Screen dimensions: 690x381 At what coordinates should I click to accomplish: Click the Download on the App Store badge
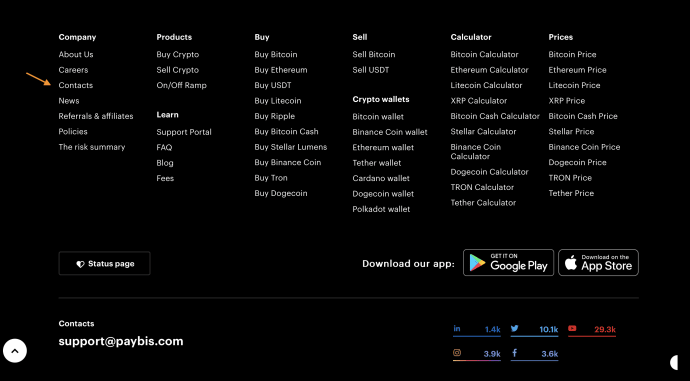[598, 263]
